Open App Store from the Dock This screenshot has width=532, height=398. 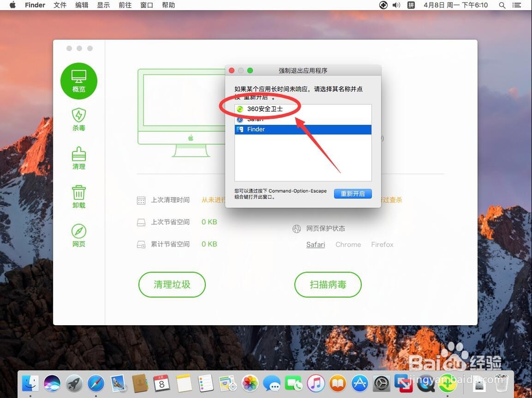[x=360, y=384]
